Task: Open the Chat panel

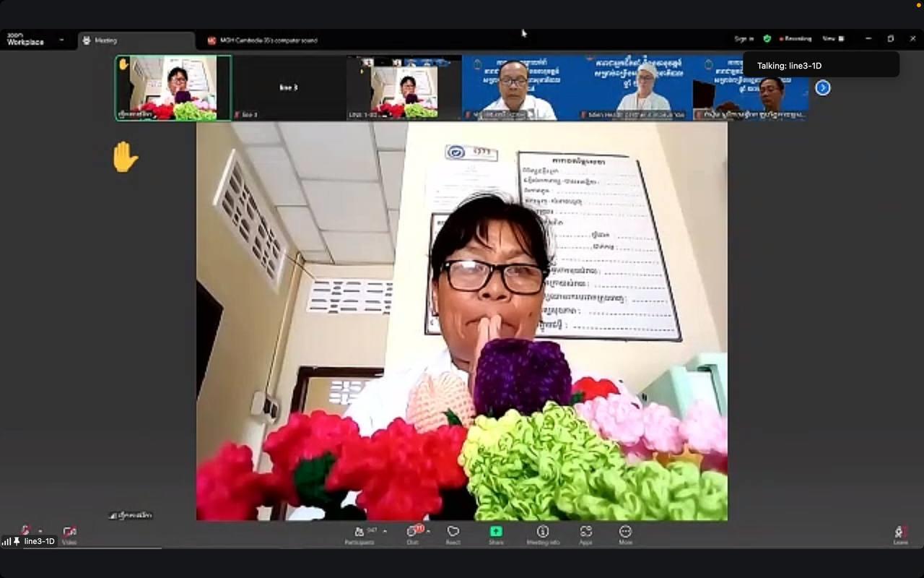Action: tap(412, 535)
